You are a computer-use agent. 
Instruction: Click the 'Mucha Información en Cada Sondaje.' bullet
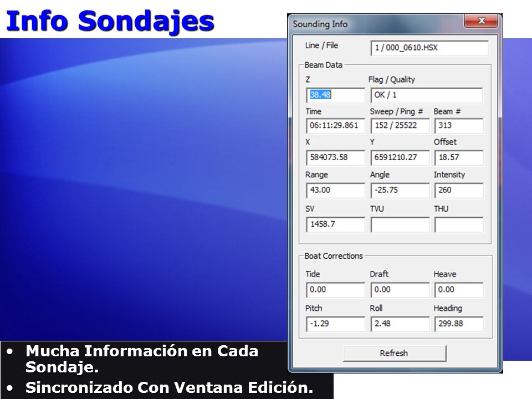tap(142, 359)
